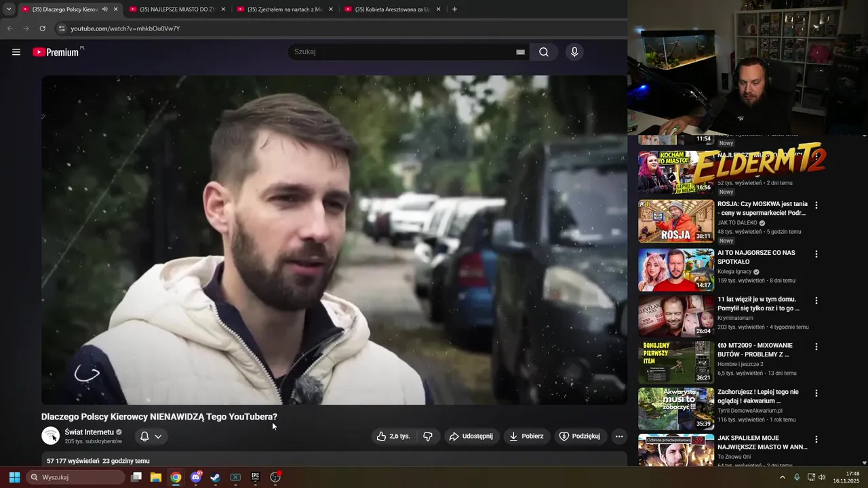This screenshot has height=488, width=868.
Task: Download video with Pobierz button
Action: [527, 436]
